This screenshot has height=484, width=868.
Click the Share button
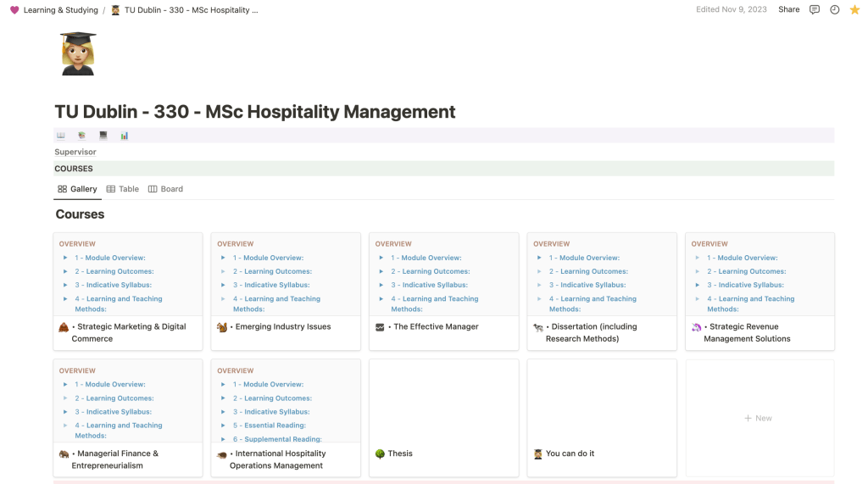(x=788, y=10)
